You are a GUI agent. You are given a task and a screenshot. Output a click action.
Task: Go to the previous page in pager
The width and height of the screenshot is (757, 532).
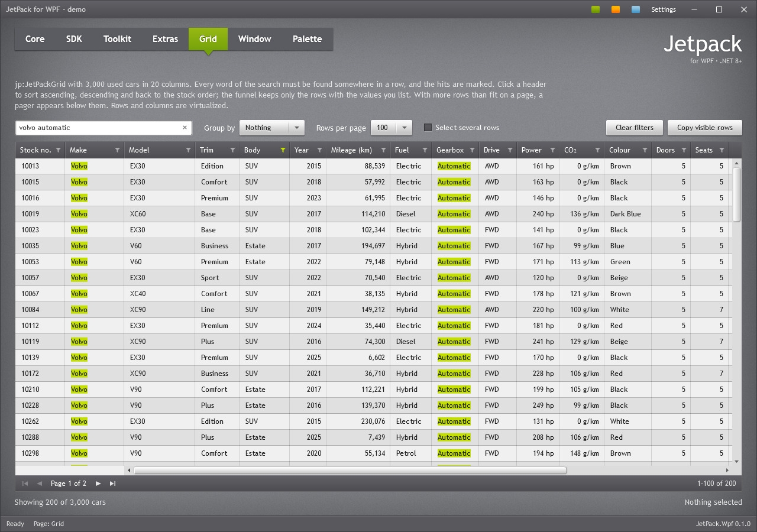click(40, 484)
